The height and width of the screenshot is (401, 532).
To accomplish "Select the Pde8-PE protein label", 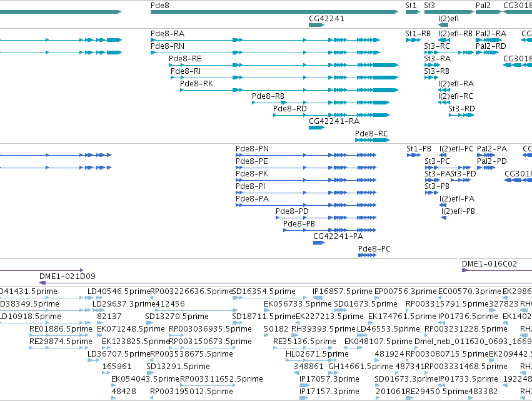I will tap(252, 161).
